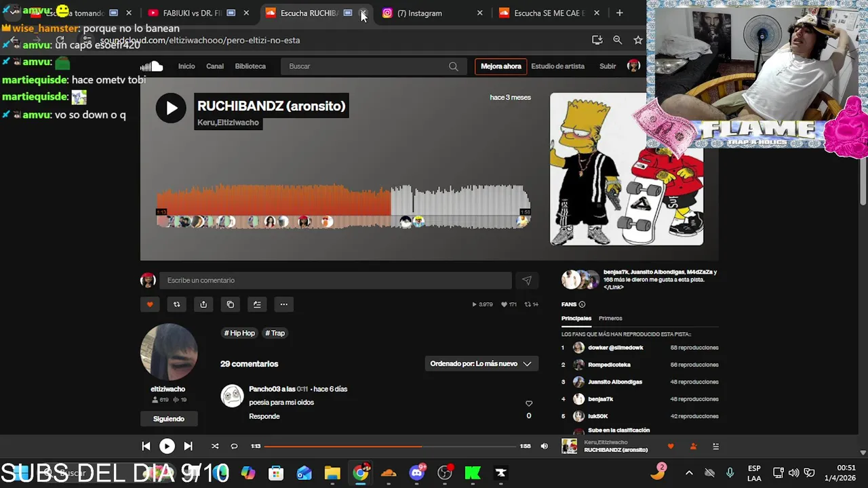The height and width of the screenshot is (488, 868).
Task: Click the 'Mejora ahora' button
Action: tap(501, 66)
